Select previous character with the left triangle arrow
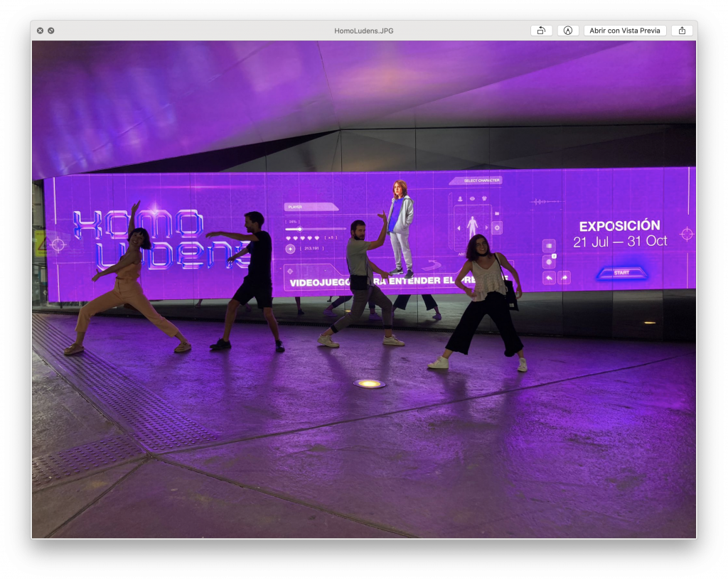 [458, 227]
